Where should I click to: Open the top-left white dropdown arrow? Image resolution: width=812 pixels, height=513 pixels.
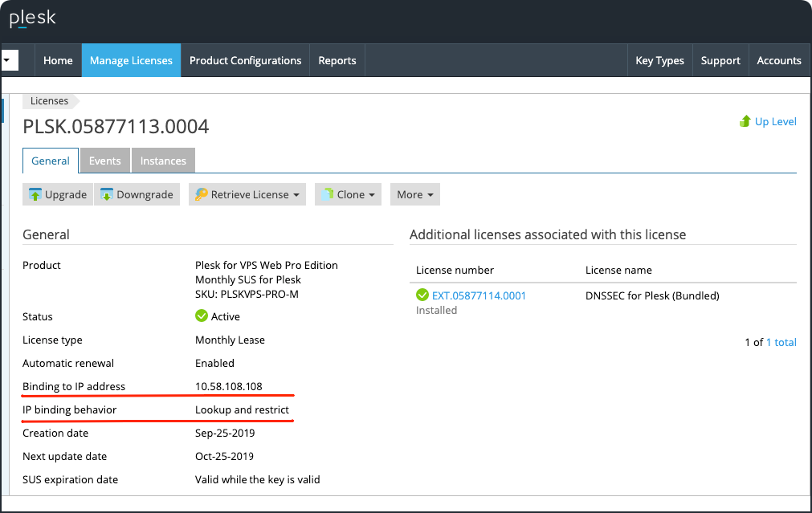point(9,60)
